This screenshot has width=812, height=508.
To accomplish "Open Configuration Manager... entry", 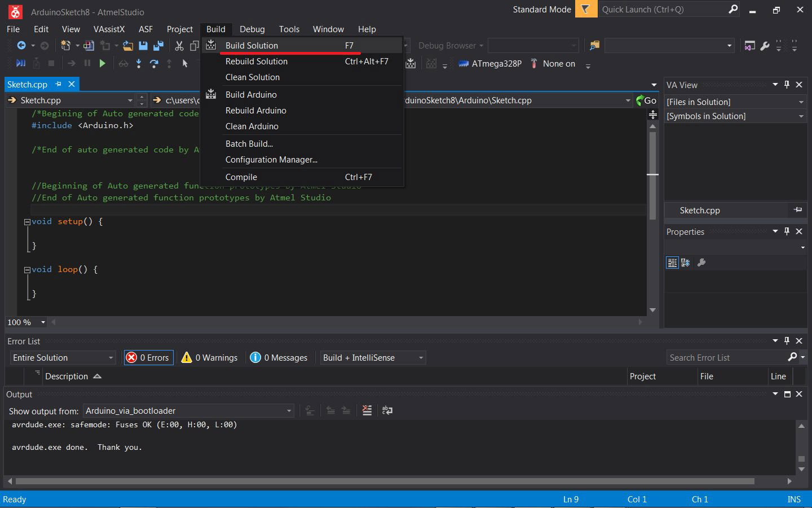I will [302, 159].
